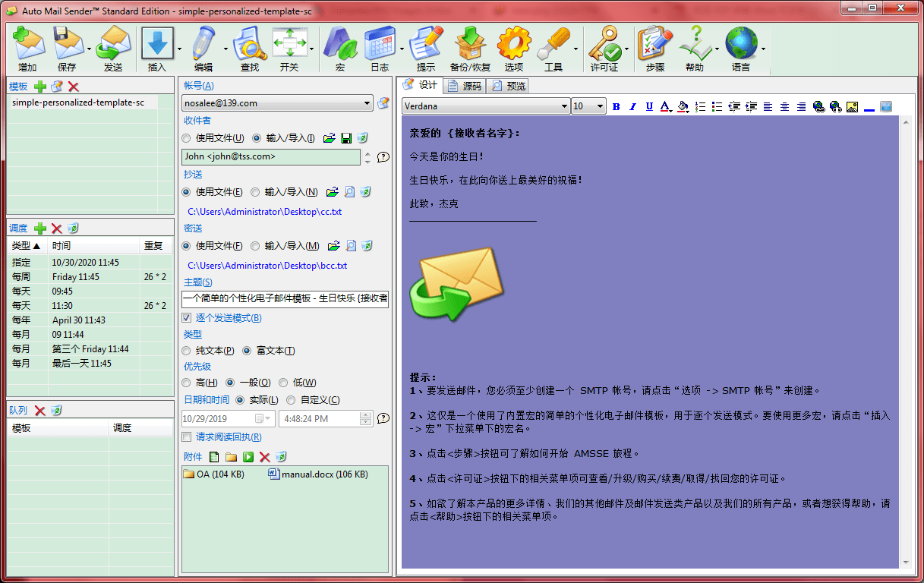The width and height of the screenshot is (924, 583).
Task: Open the dropdown arrow beside 语言 toolbar button
Action: (763, 49)
